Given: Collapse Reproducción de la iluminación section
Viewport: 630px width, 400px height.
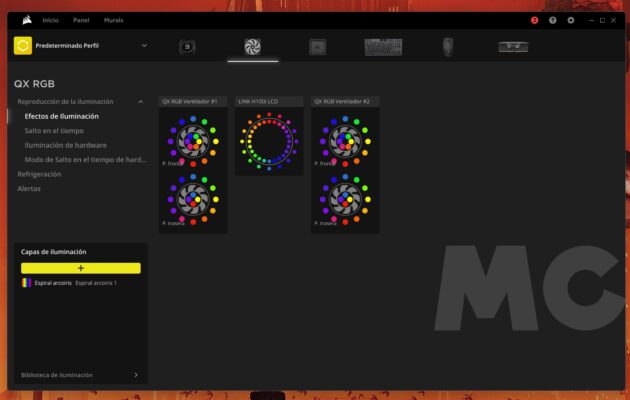Looking at the screenshot, I should pos(140,102).
